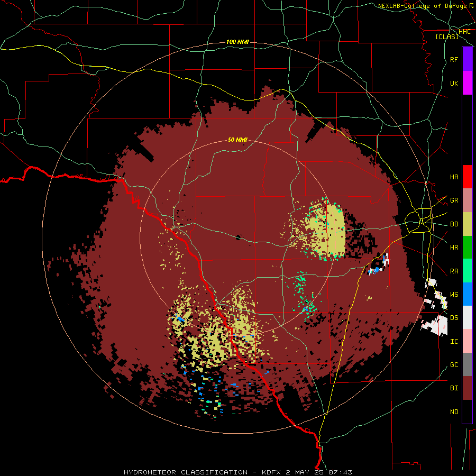476x476 pixels.
Task: Pick the RA light green legend swatch
Action: [x=467, y=271]
